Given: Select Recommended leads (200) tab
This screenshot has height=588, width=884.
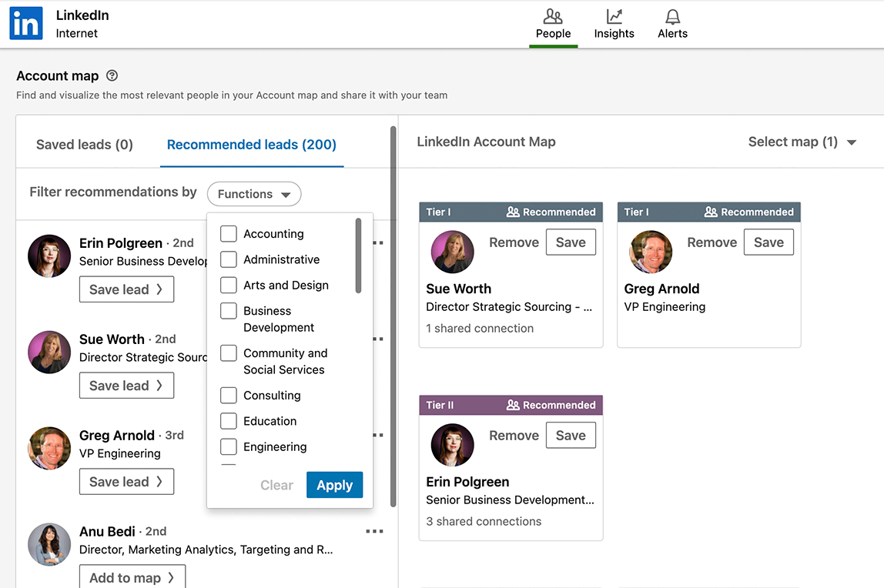Looking at the screenshot, I should pos(252,145).
